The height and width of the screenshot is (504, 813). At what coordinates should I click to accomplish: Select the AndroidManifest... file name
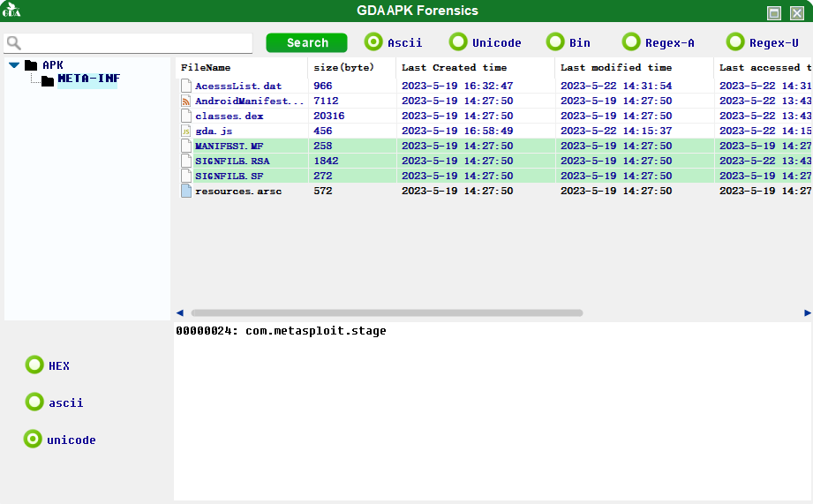[250, 102]
